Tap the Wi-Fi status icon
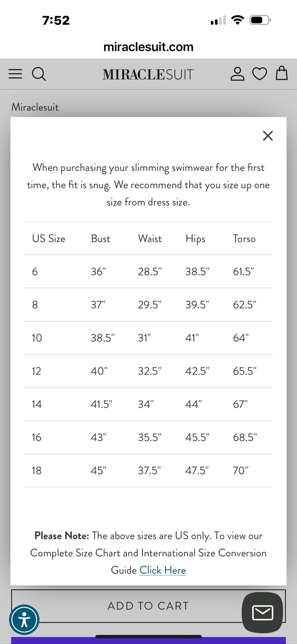The image size is (297, 644). (238, 20)
